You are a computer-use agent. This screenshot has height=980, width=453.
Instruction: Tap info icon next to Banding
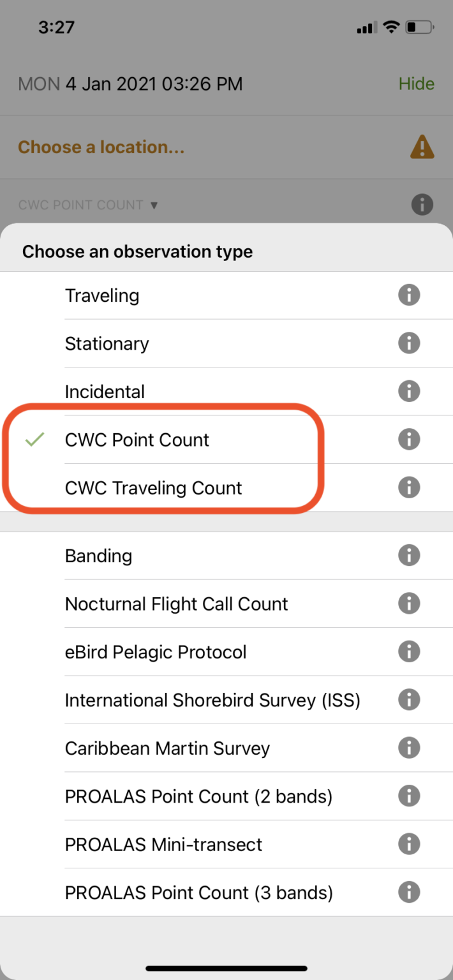coord(409,556)
